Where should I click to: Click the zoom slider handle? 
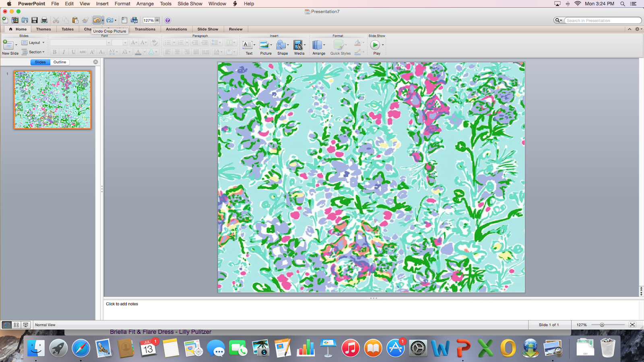click(602, 325)
